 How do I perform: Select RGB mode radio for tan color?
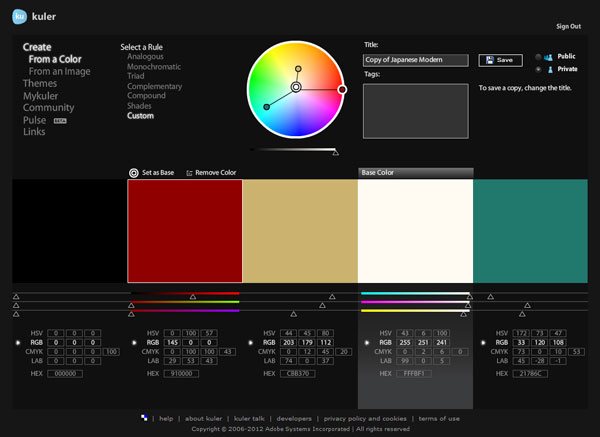250,342
